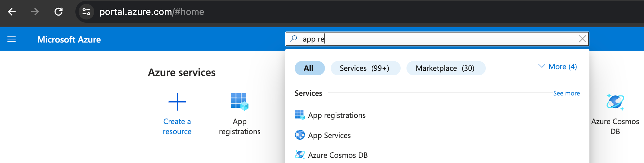Go forward with the browser forward arrow

pos(35,12)
